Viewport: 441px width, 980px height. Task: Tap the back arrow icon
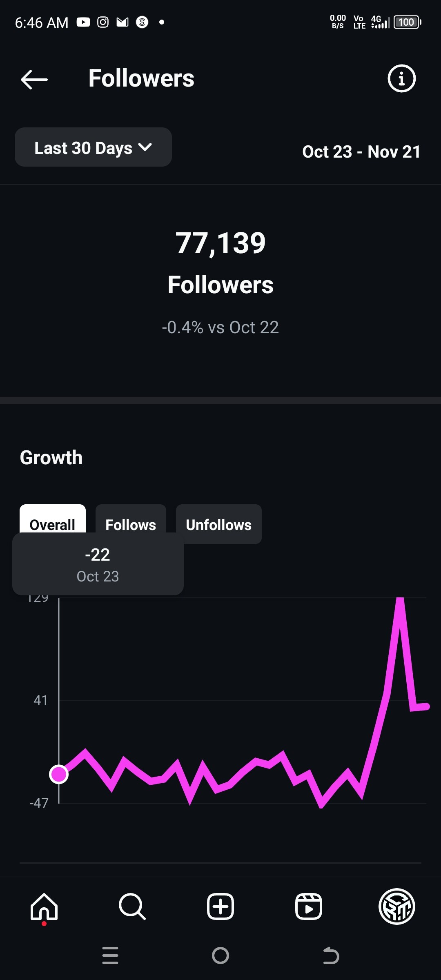(34, 79)
